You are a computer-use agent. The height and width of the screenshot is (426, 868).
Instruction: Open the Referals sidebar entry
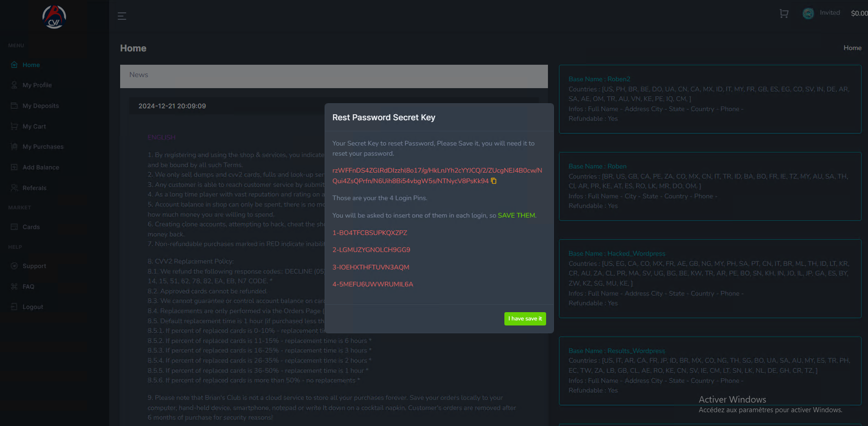pyautogui.click(x=34, y=188)
